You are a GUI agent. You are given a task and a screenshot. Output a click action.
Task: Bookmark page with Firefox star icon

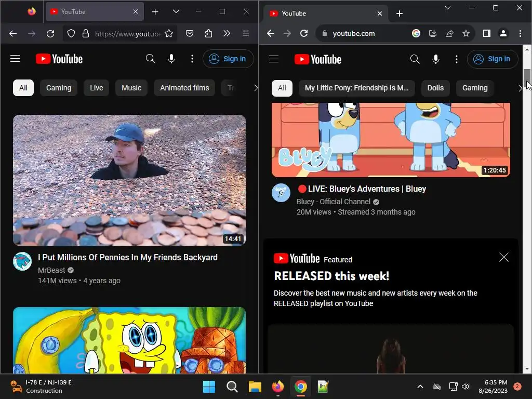click(x=169, y=33)
